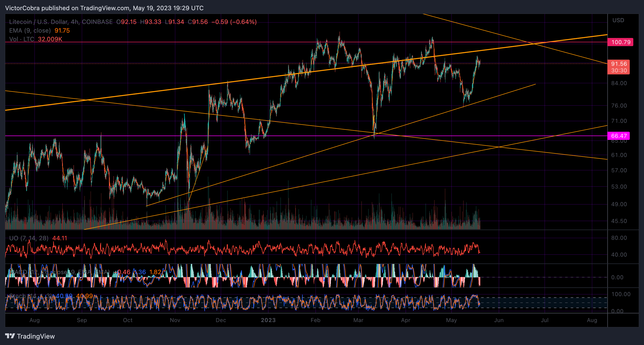The image size is (644, 345).
Task: Click the Feb label on time axis
Action: (x=316, y=320)
